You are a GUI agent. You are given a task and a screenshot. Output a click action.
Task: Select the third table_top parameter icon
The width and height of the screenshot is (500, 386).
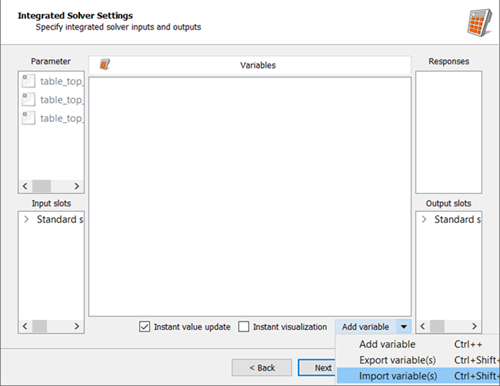28,118
